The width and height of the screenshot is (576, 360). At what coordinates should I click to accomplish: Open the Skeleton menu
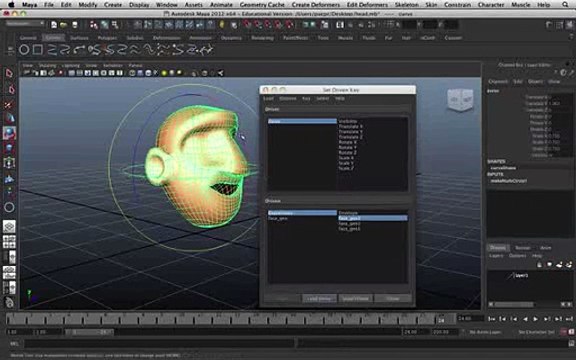(x=406, y=5)
